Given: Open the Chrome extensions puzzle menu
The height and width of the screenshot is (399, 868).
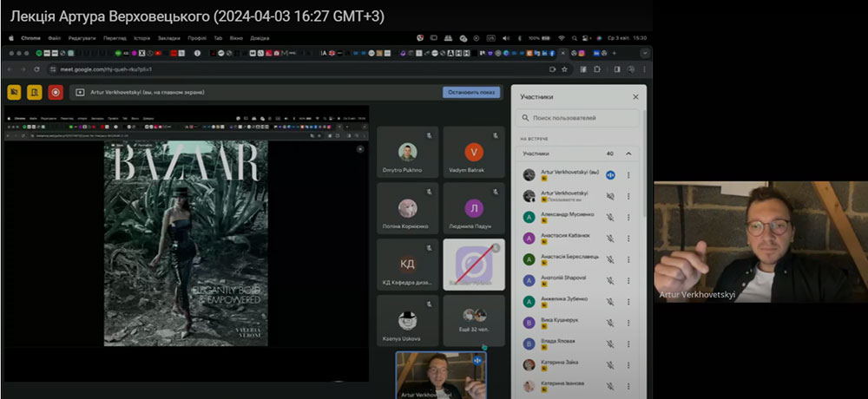Looking at the screenshot, I should point(597,69).
